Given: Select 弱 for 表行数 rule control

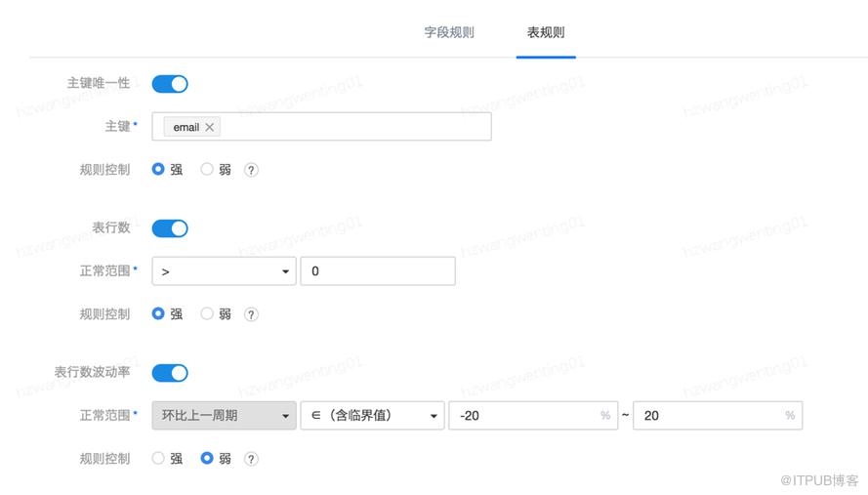Looking at the screenshot, I should [x=206, y=313].
